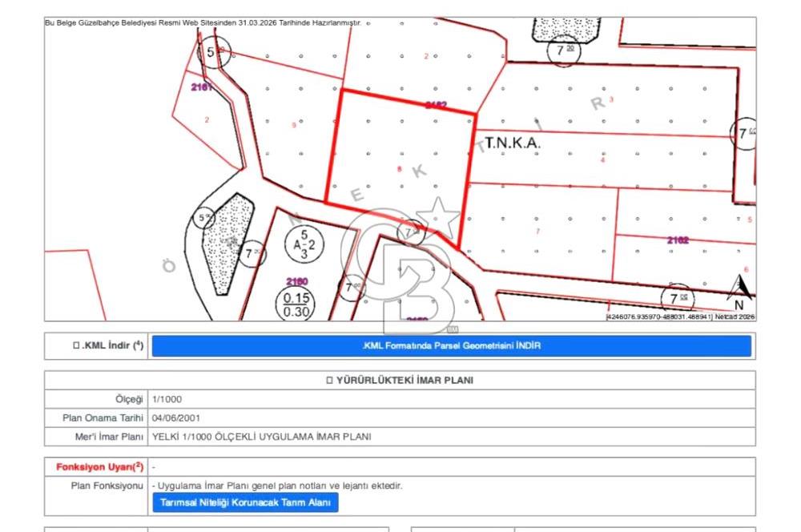Viewport: 801px width, 532px height.
Task: Click the .KML İndir label cell
Action: click(x=107, y=346)
